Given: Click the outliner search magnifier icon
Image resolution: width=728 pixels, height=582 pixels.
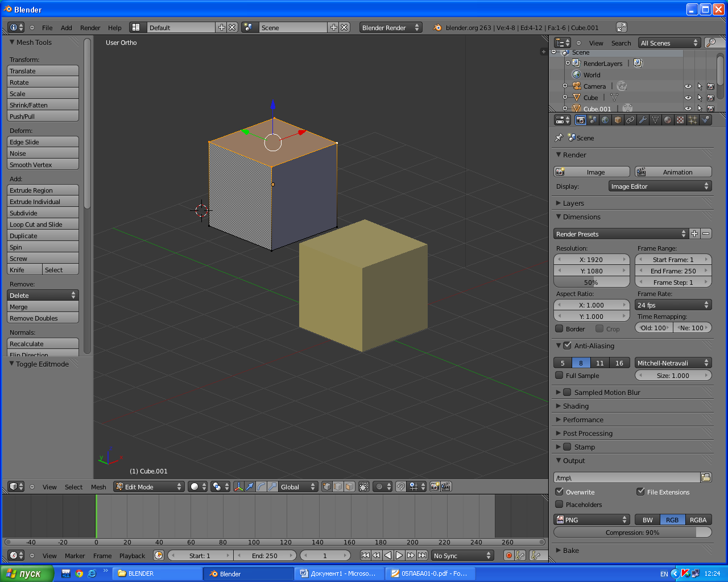Looking at the screenshot, I should [x=711, y=43].
